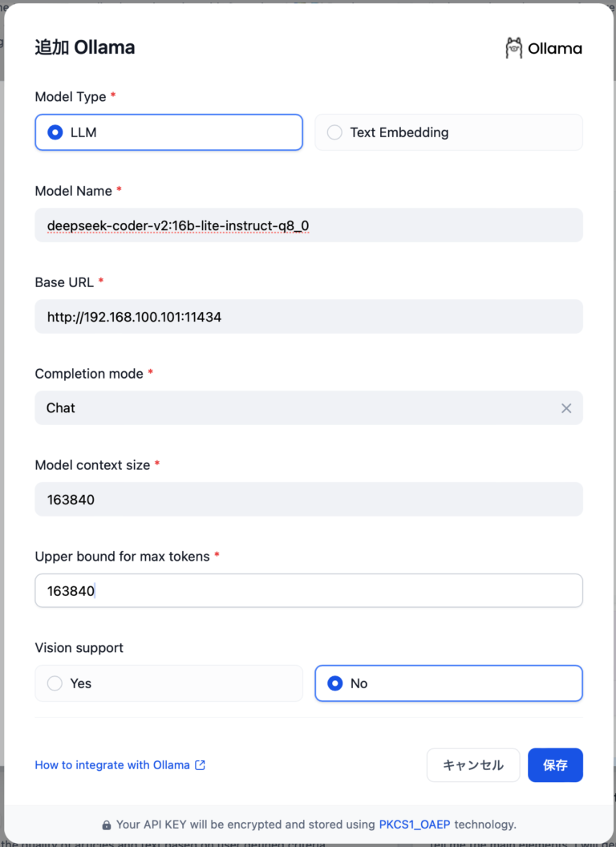Open the Completion mode dropdown

pyautogui.click(x=297, y=408)
